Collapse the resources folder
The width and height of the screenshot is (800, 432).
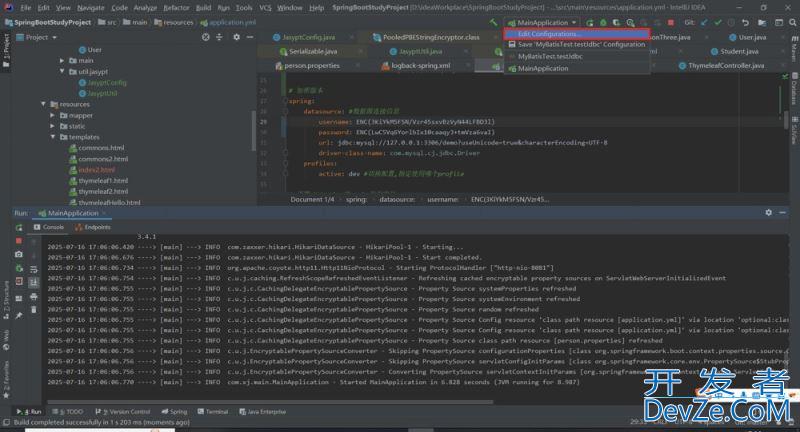pos(43,104)
